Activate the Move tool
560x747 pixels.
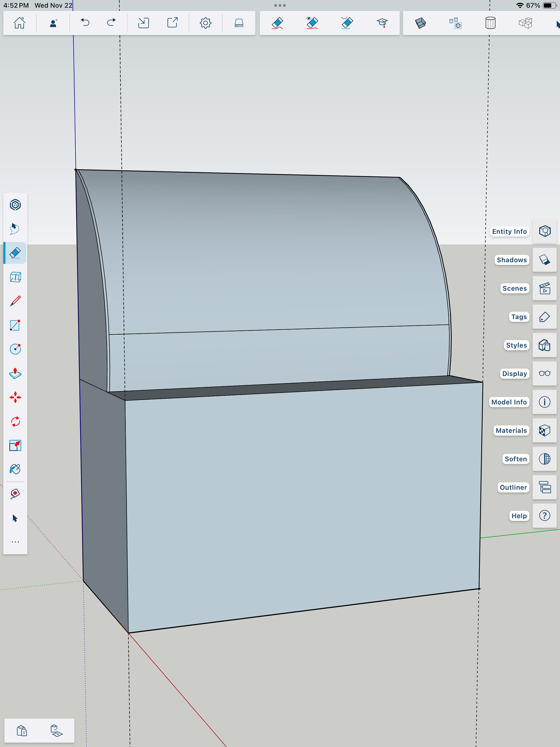tap(15, 398)
